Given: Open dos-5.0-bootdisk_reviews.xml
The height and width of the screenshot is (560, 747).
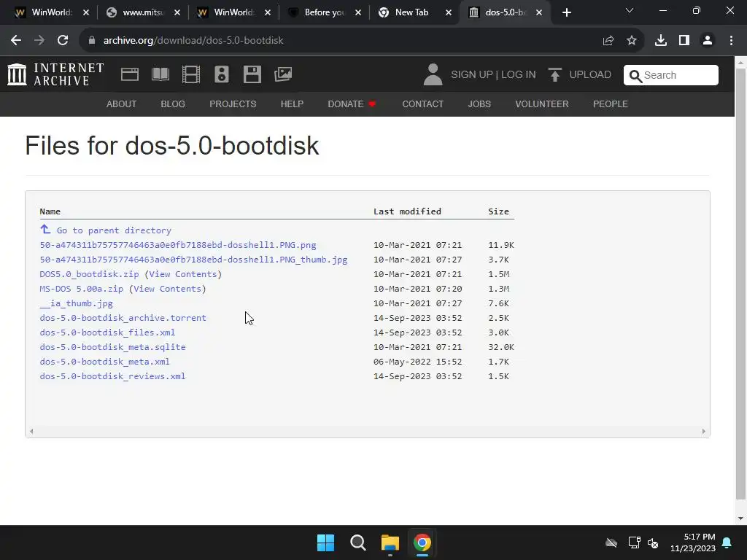Looking at the screenshot, I should coord(112,376).
